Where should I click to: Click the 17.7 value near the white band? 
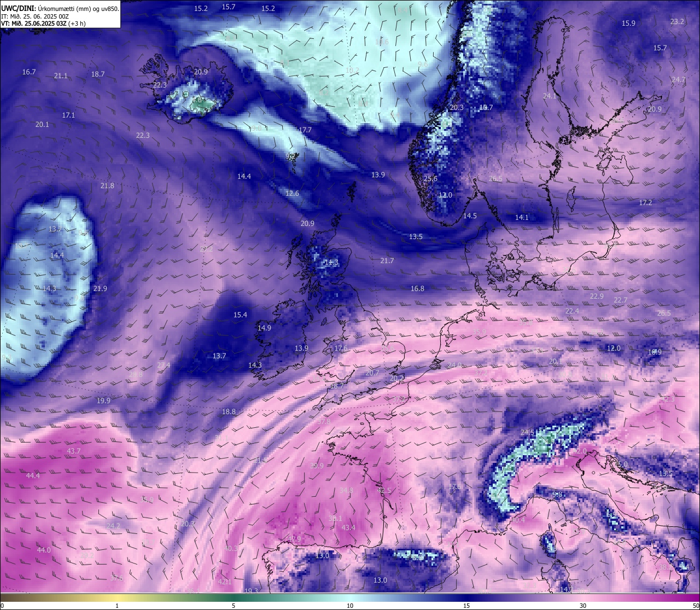(305, 130)
